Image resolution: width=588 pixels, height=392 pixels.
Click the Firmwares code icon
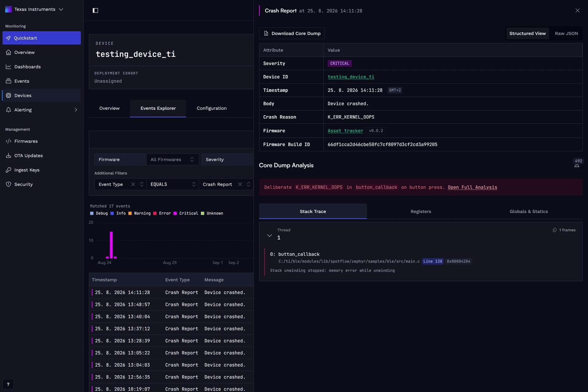8,141
